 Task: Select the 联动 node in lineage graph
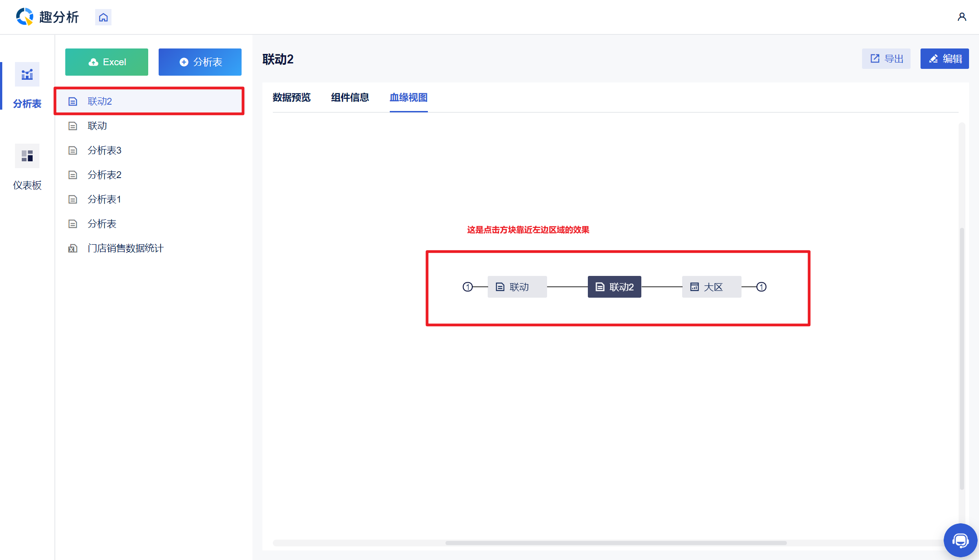tap(517, 287)
